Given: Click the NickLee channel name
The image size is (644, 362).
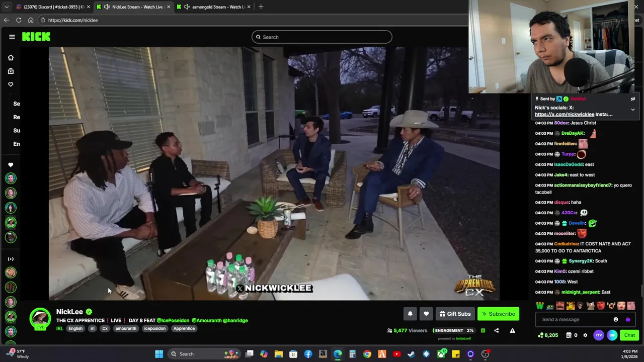Looking at the screenshot, I should [x=69, y=312].
